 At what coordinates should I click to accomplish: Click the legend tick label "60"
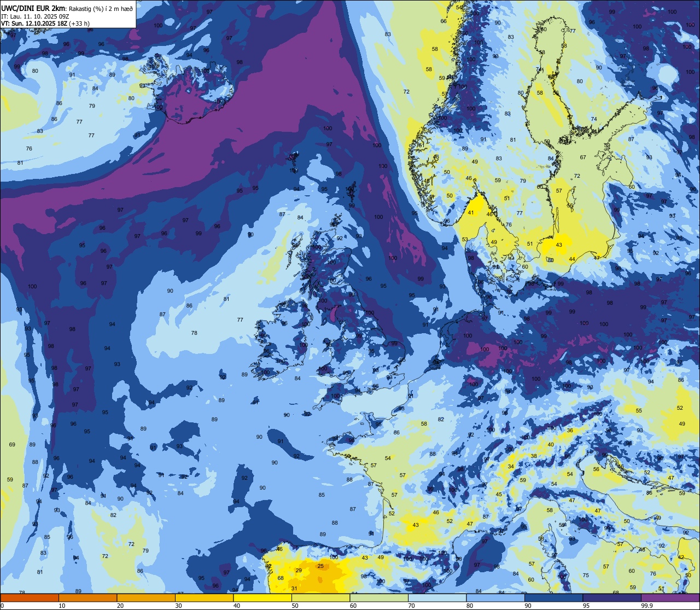click(x=353, y=605)
